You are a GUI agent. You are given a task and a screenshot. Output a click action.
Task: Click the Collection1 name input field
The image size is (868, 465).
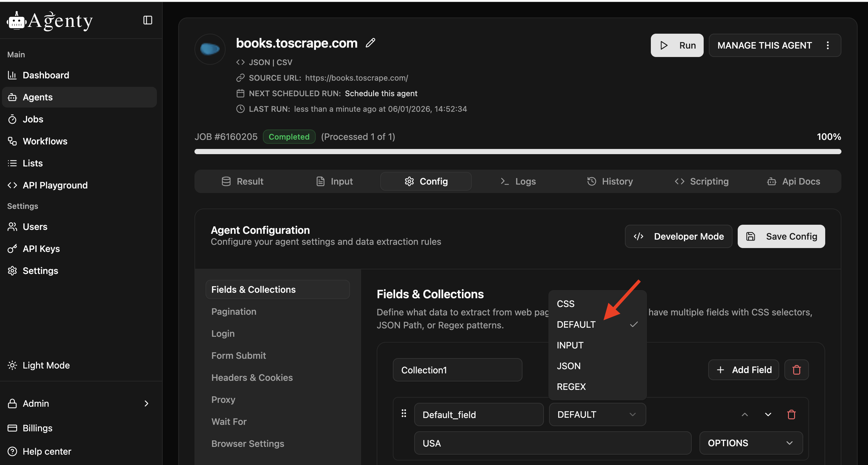coord(457,370)
